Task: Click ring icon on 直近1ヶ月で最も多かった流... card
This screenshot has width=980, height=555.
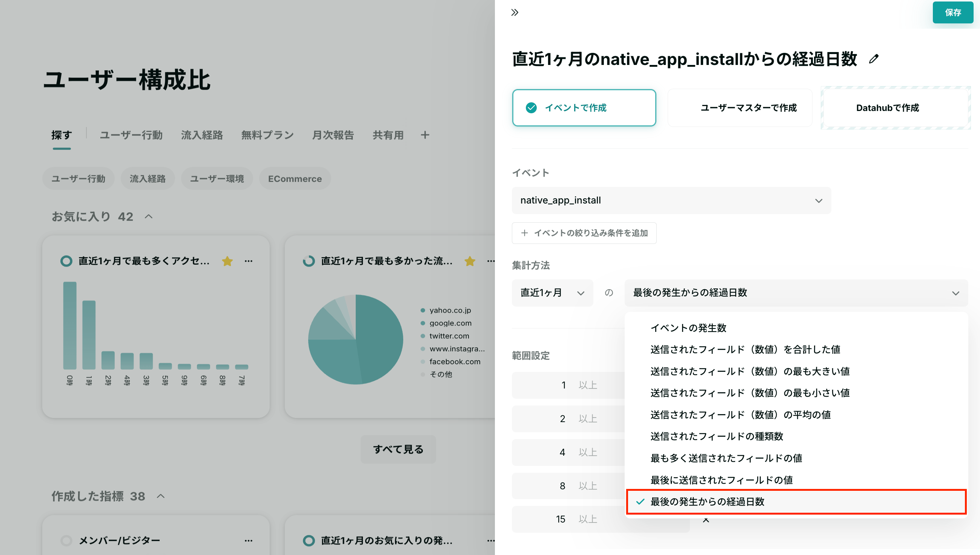Action: [x=309, y=261]
